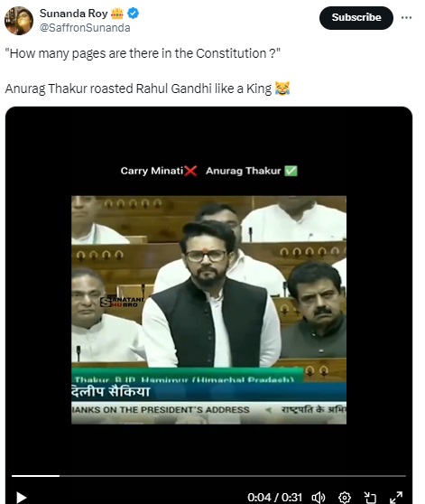This screenshot has height=504, width=425.
Task: Click the blue verified badge icon
Action: [134, 14]
